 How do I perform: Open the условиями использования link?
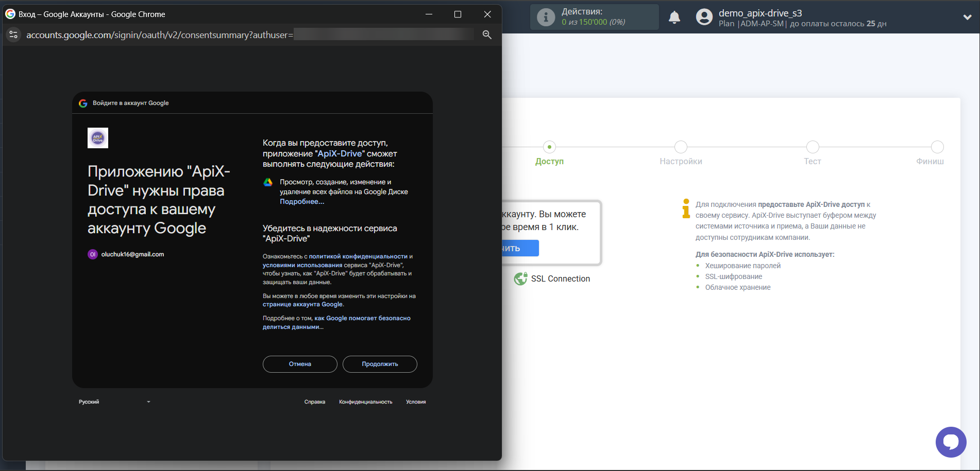tap(302, 265)
